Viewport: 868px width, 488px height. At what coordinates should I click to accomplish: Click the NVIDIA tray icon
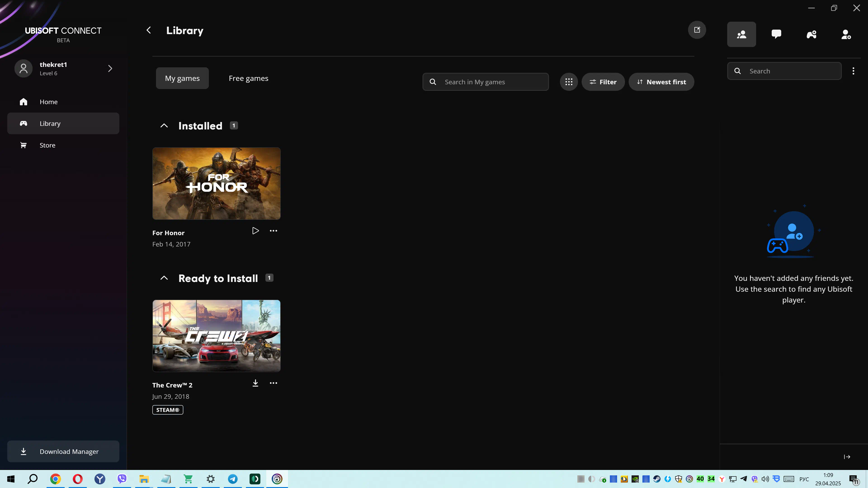point(635,479)
